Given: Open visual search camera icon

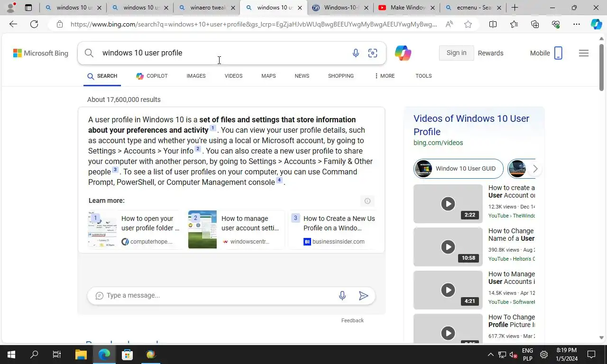Looking at the screenshot, I should pos(373,53).
